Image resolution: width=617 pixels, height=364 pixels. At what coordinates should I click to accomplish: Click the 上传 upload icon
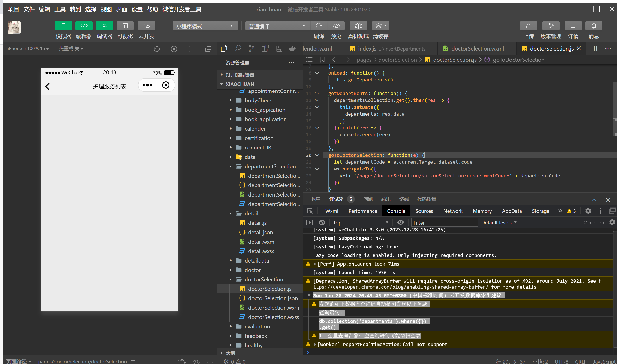pyautogui.click(x=528, y=26)
